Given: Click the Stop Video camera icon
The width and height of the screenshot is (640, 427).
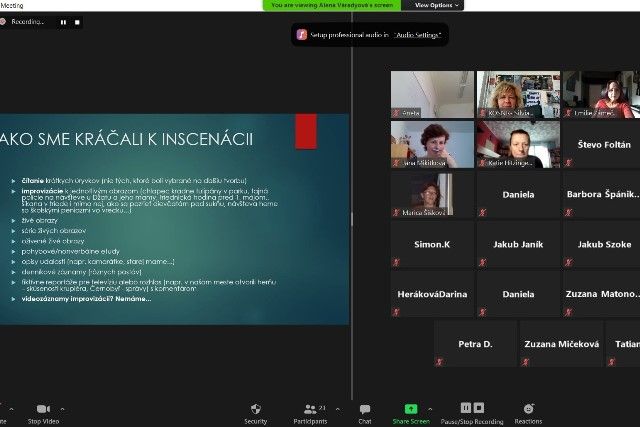Looking at the screenshot, I should pyautogui.click(x=43, y=409).
